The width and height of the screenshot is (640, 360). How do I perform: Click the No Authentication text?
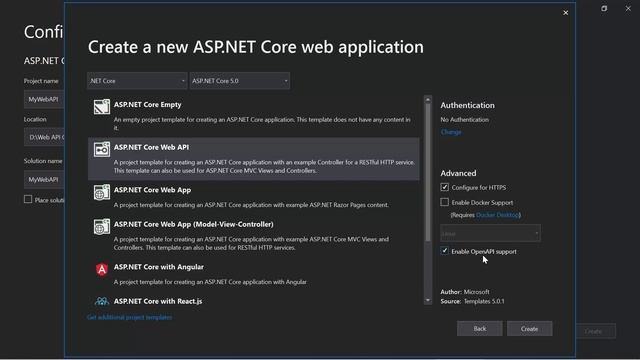tap(464, 120)
